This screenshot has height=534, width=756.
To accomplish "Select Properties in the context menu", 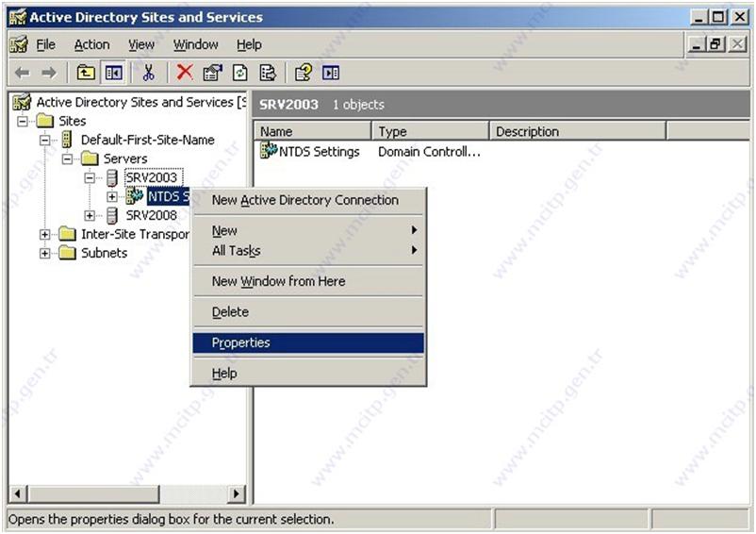I will pos(308,343).
